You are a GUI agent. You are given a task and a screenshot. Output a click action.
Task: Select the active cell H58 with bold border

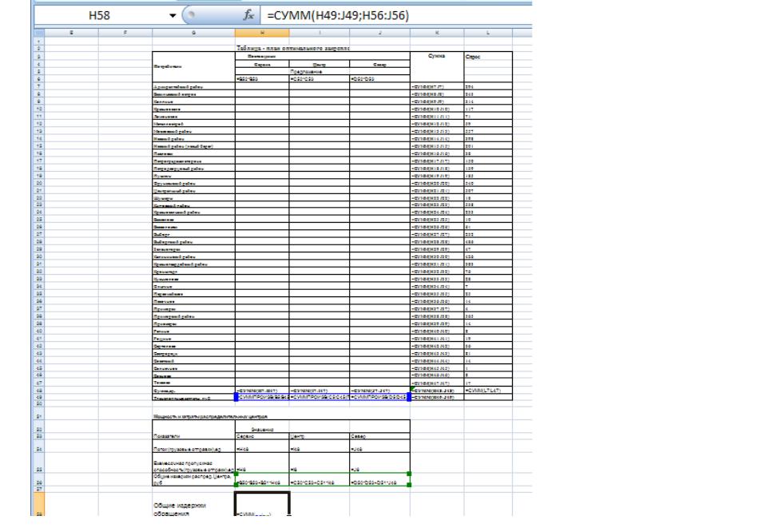[x=262, y=504]
